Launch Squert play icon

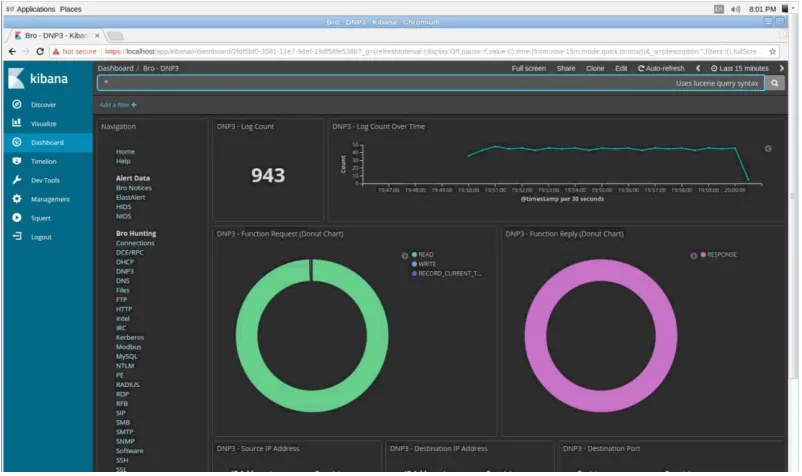pos(17,218)
